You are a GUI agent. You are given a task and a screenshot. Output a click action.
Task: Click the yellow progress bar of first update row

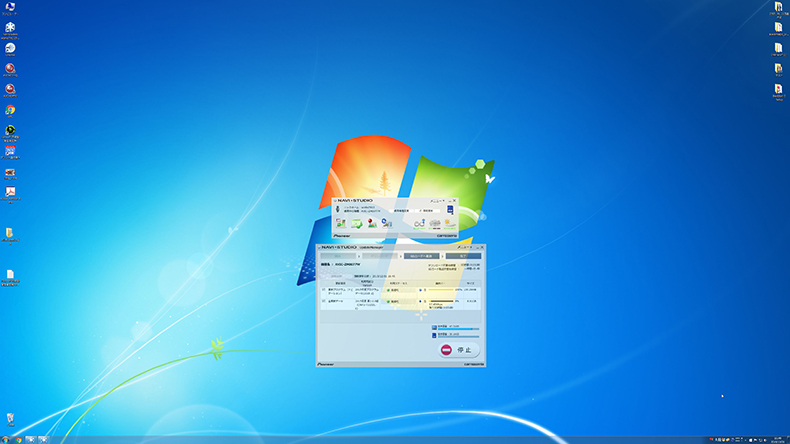(x=440, y=290)
